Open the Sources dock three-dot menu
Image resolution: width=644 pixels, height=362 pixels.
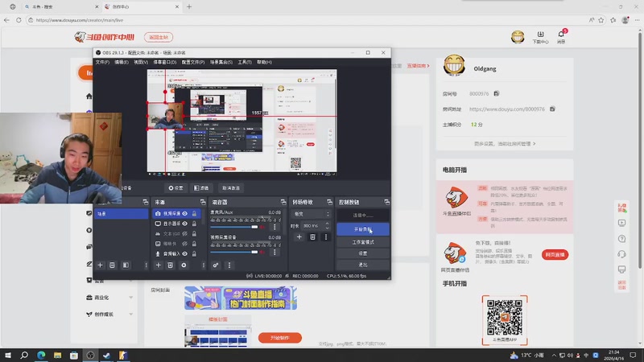pyautogui.click(x=204, y=265)
